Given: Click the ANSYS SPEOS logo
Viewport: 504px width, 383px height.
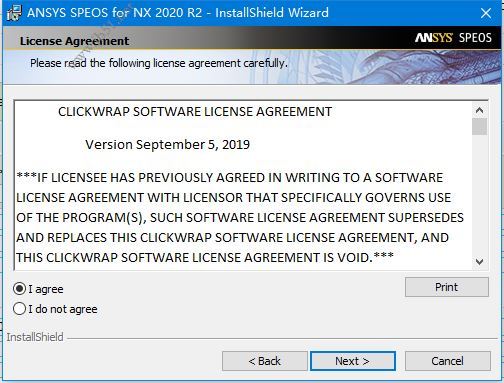Looking at the screenshot, I should (x=453, y=38).
